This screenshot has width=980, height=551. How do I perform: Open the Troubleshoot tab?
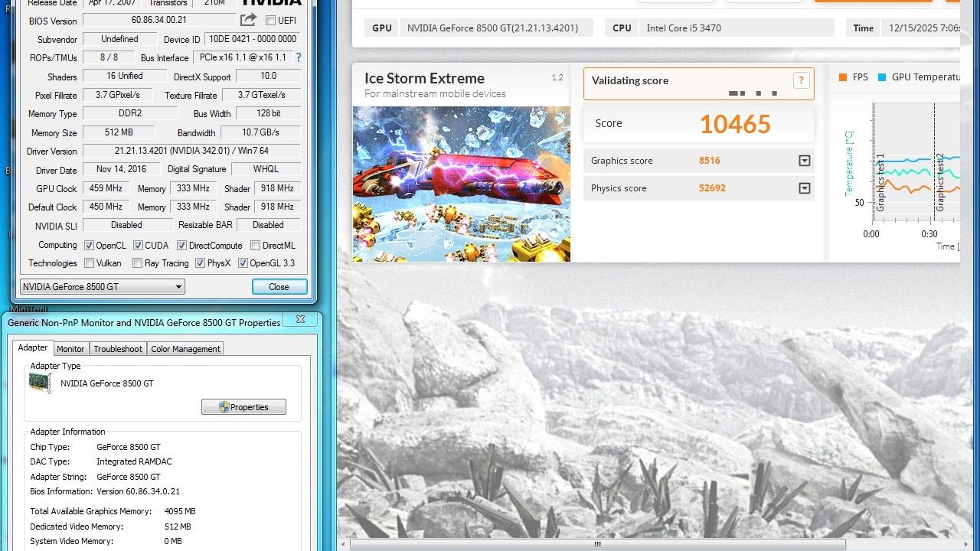click(118, 349)
